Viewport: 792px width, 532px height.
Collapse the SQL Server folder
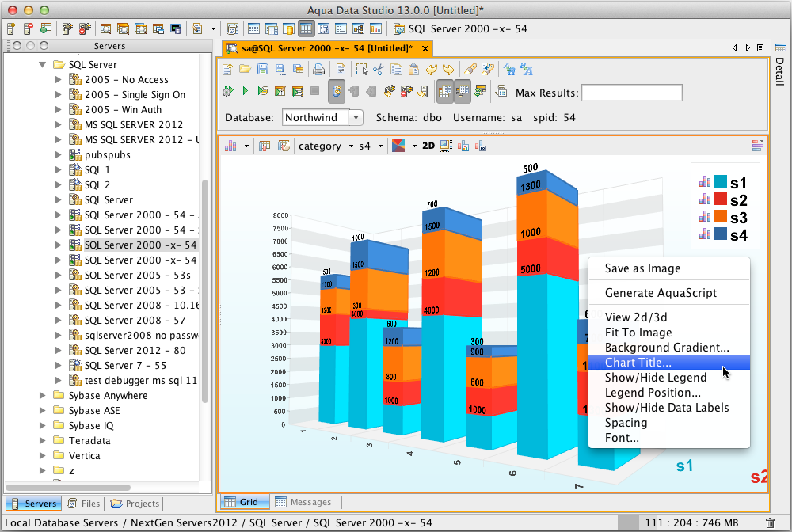[43, 65]
